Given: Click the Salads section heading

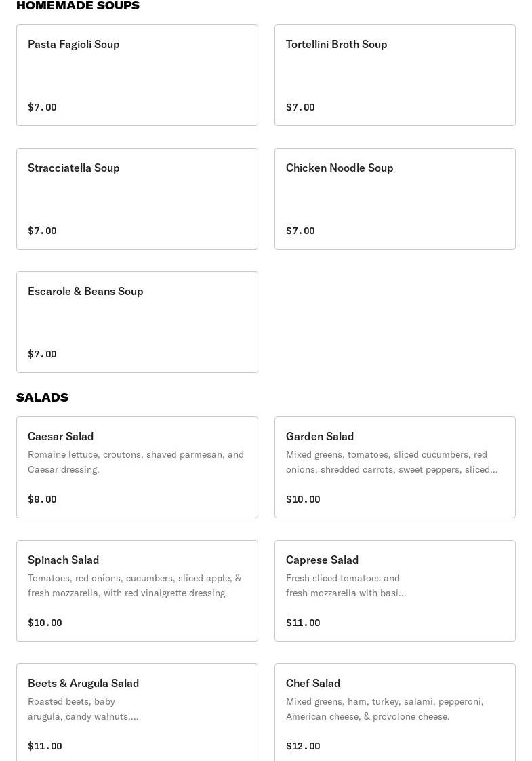Looking at the screenshot, I should pyautogui.click(x=42, y=397).
